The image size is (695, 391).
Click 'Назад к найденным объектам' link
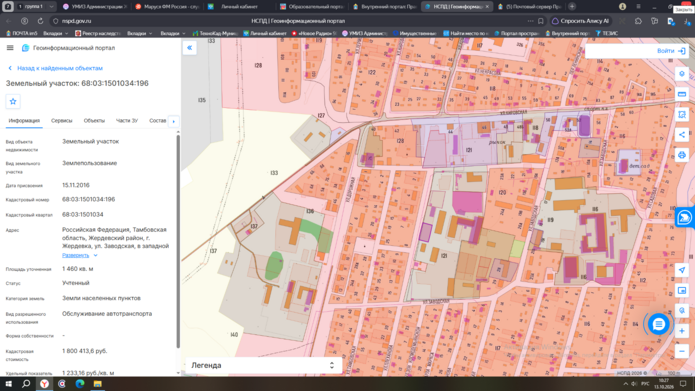(x=56, y=68)
